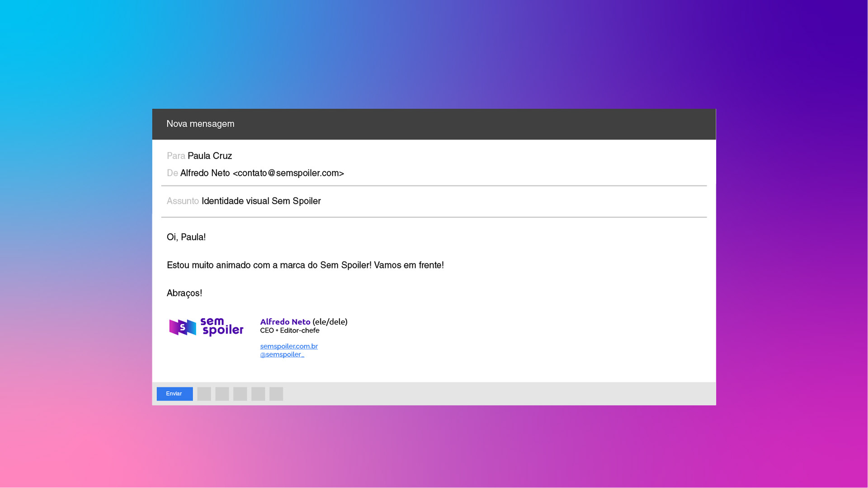Open the @semspoiler_ link in the signature
Screen dimensions: 868x488
click(282, 354)
